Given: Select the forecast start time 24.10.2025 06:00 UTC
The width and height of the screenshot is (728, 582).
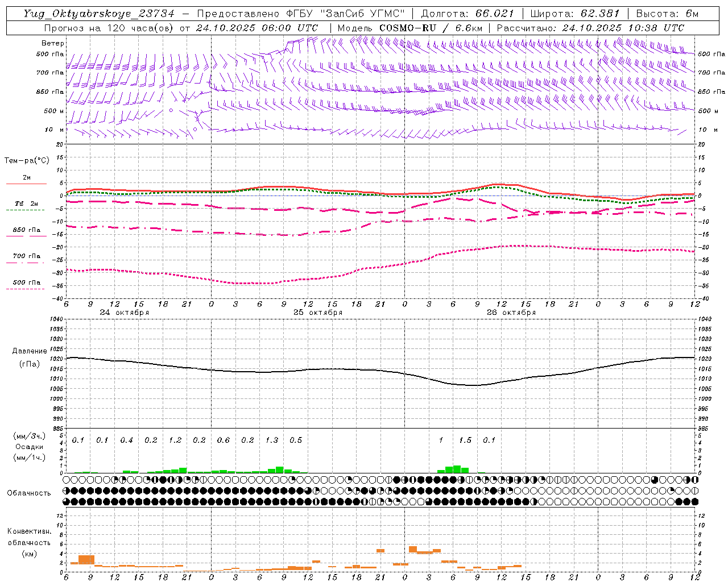Looking at the screenshot, I should pos(257,28).
